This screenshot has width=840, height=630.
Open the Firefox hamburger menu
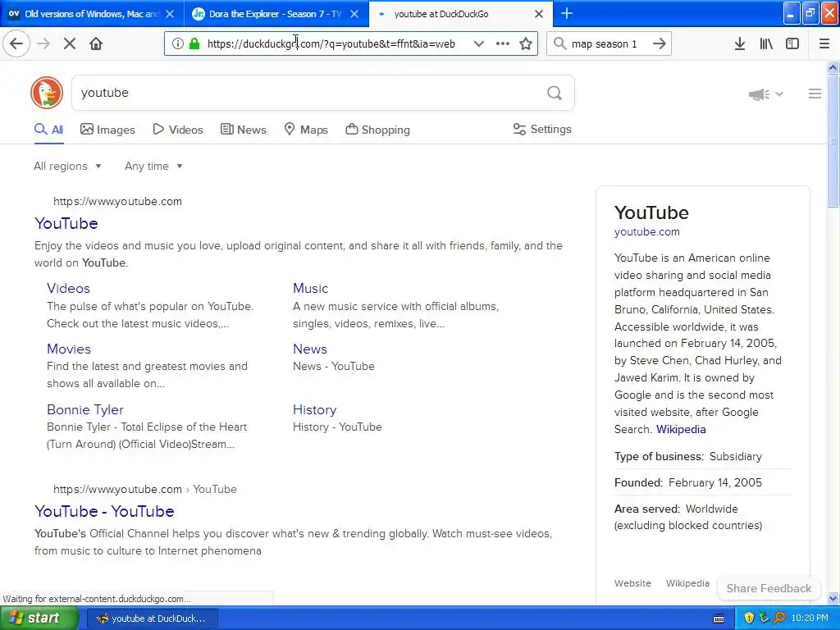coord(824,43)
